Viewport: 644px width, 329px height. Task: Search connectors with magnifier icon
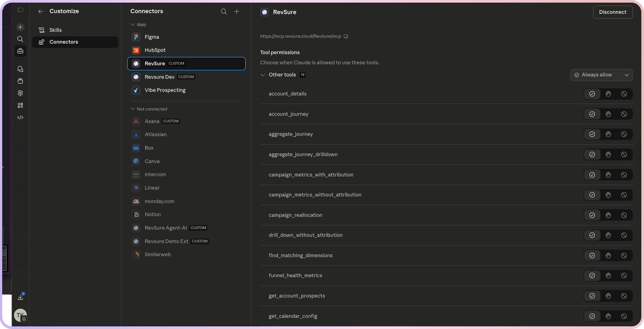pyautogui.click(x=224, y=12)
